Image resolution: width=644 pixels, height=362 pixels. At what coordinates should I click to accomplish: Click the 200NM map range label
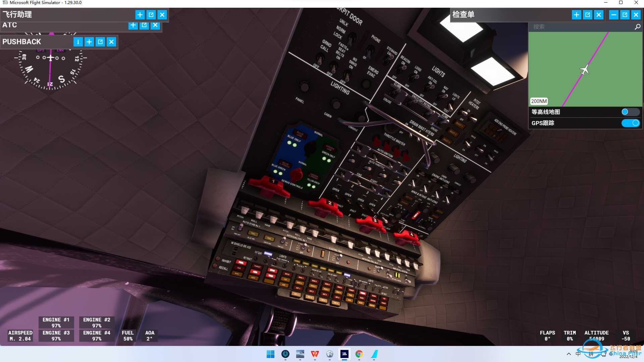pos(539,101)
